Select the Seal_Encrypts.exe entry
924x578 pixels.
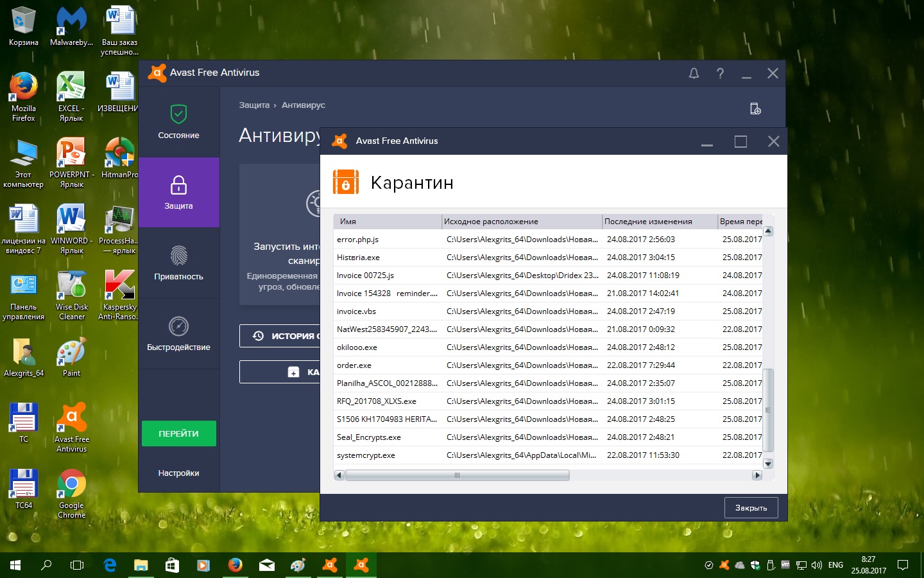click(x=548, y=437)
